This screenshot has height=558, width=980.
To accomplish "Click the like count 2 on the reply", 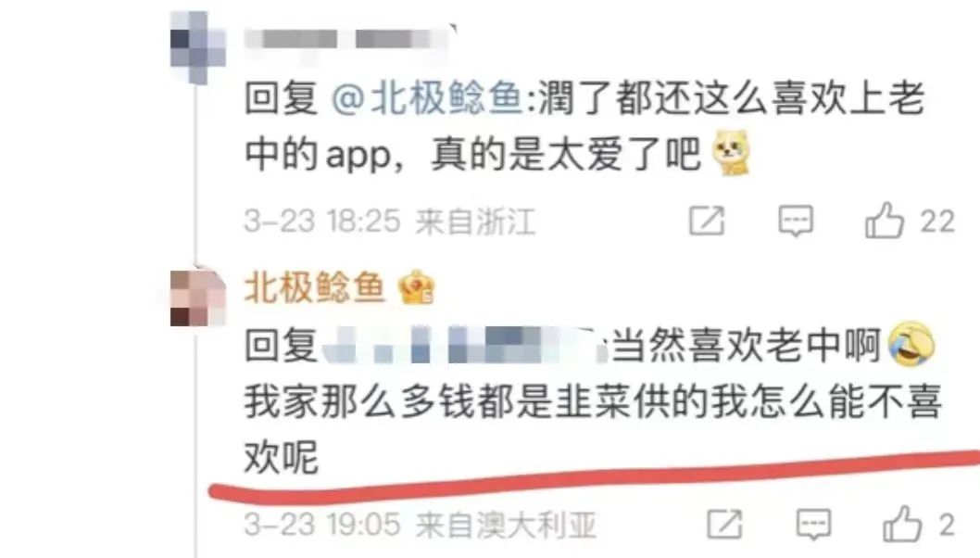I will tap(947, 525).
